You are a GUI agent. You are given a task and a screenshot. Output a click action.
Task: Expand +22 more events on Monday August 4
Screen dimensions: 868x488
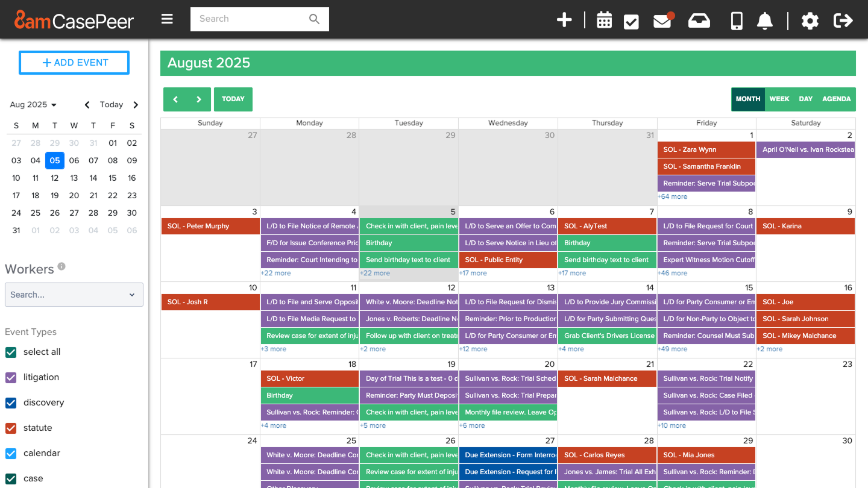point(275,273)
